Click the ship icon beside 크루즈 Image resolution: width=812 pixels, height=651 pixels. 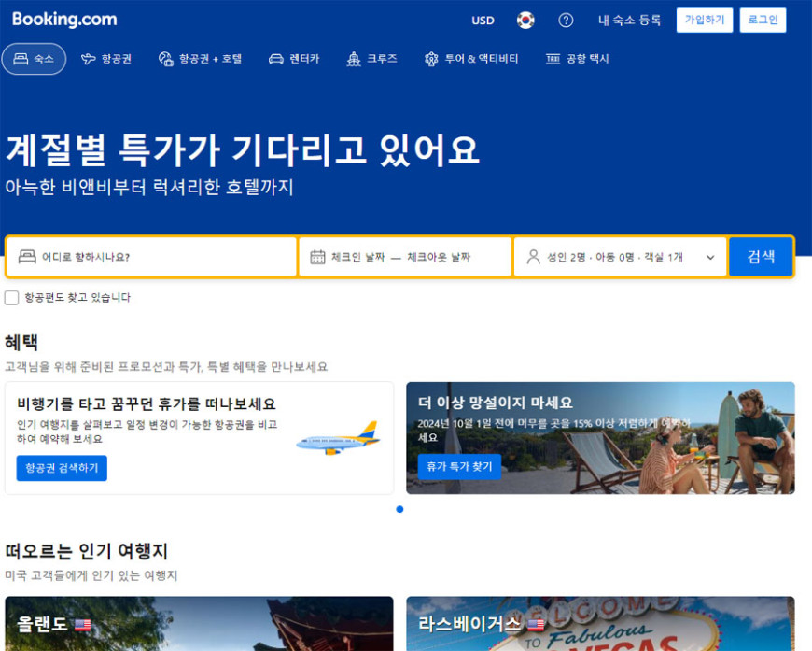[354, 59]
